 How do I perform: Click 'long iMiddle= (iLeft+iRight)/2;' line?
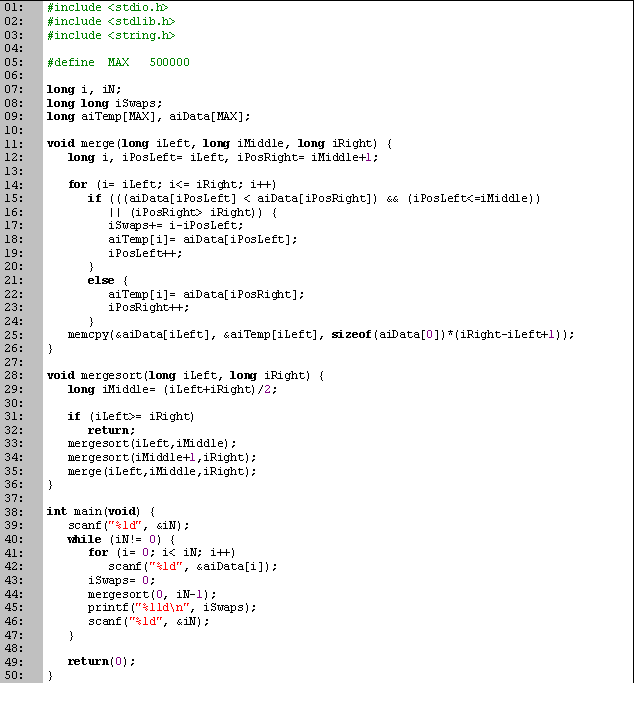click(x=172, y=389)
